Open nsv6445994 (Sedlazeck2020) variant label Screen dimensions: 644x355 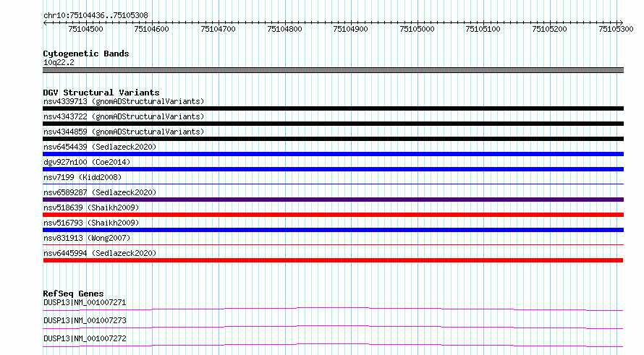coord(100,253)
